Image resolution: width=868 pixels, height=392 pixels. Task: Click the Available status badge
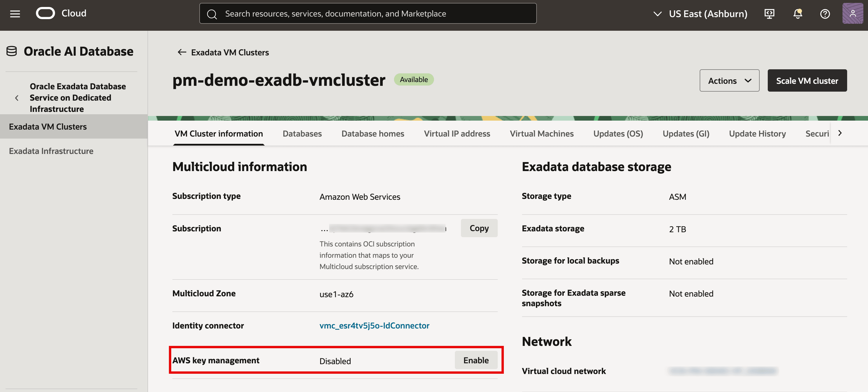pyautogui.click(x=413, y=80)
